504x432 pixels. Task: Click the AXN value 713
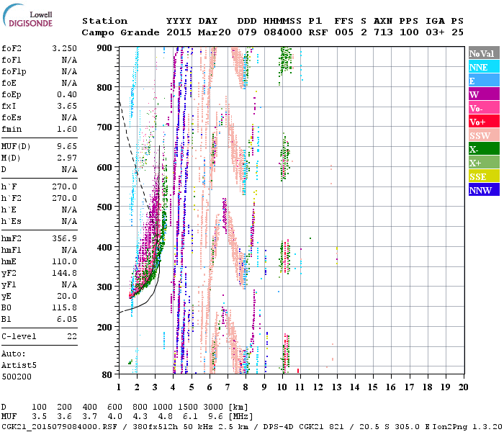click(383, 32)
